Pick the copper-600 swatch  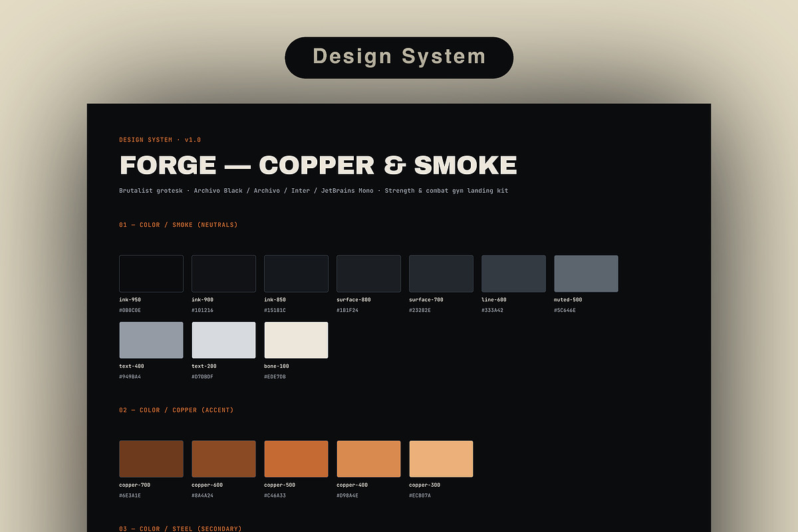[223, 459]
